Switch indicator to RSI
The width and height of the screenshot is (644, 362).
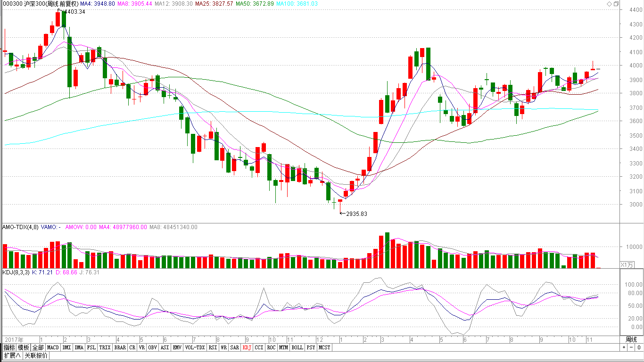coord(213,347)
